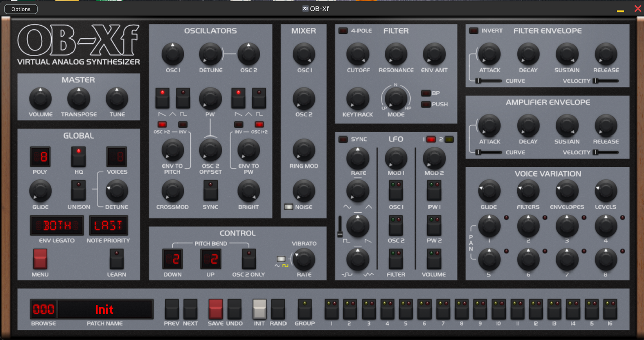Screen dimensions: 644x340
Task: Click the Amplifier Envelope Velocity slider
Action: [606, 152]
